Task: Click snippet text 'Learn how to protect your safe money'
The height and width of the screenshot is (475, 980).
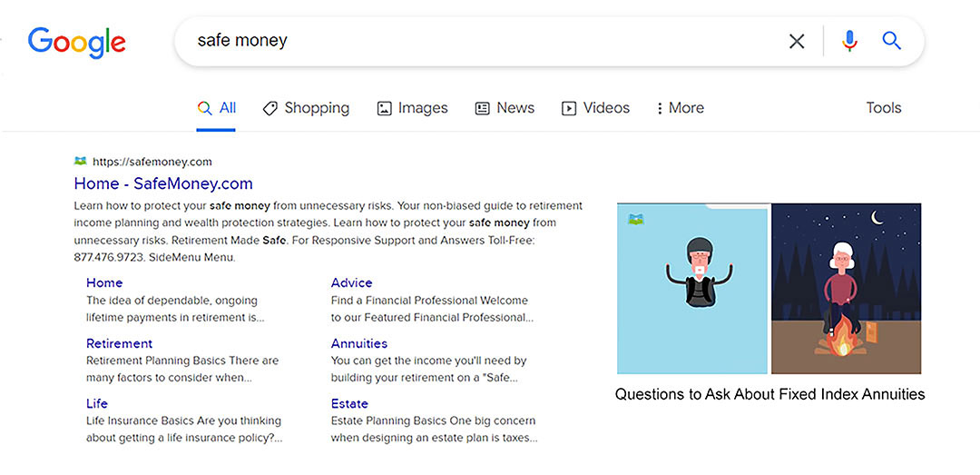Action: pos(171,205)
